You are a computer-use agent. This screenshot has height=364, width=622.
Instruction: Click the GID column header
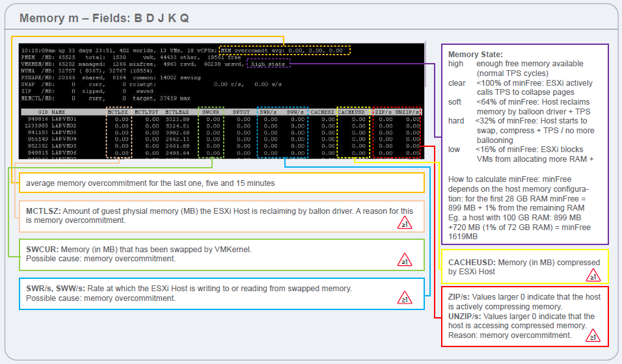click(x=43, y=112)
